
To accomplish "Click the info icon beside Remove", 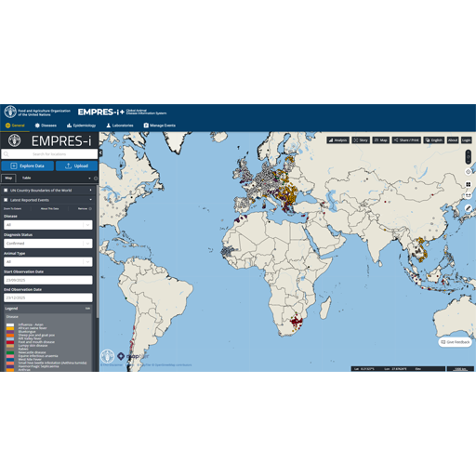I will pyautogui.click(x=90, y=209).
